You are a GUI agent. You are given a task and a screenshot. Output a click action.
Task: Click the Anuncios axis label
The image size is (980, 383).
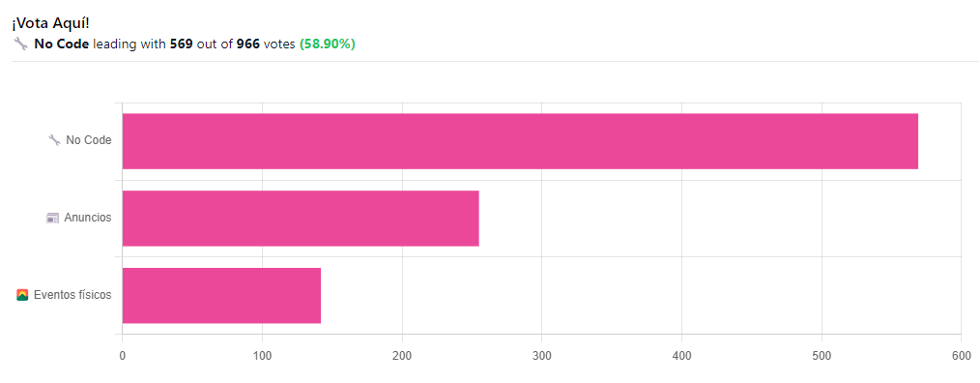[88, 218]
